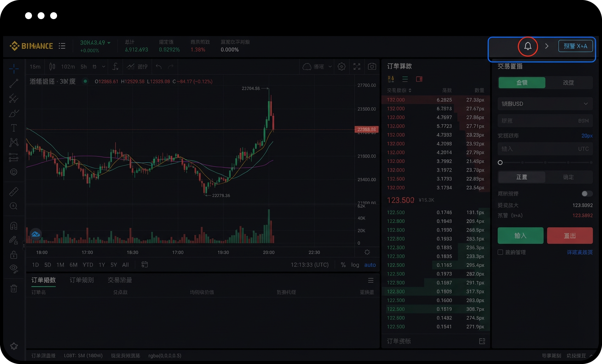Click the red sell button

[570, 236]
